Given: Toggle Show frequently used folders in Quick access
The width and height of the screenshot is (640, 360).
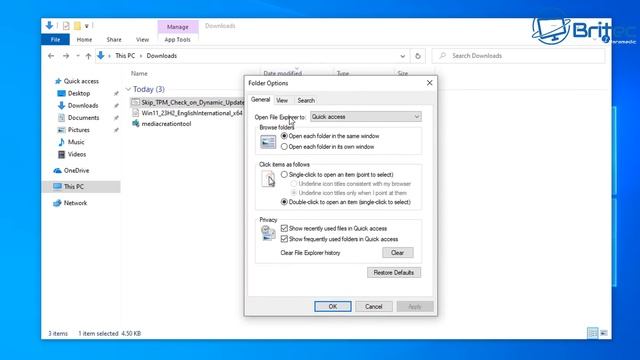Looking at the screenshot, I should [284, 239].
